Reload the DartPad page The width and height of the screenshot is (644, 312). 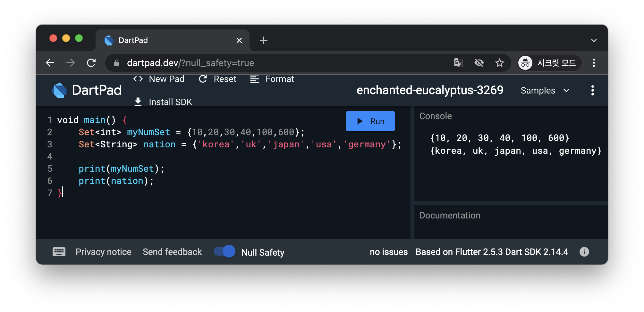point(91,63)
